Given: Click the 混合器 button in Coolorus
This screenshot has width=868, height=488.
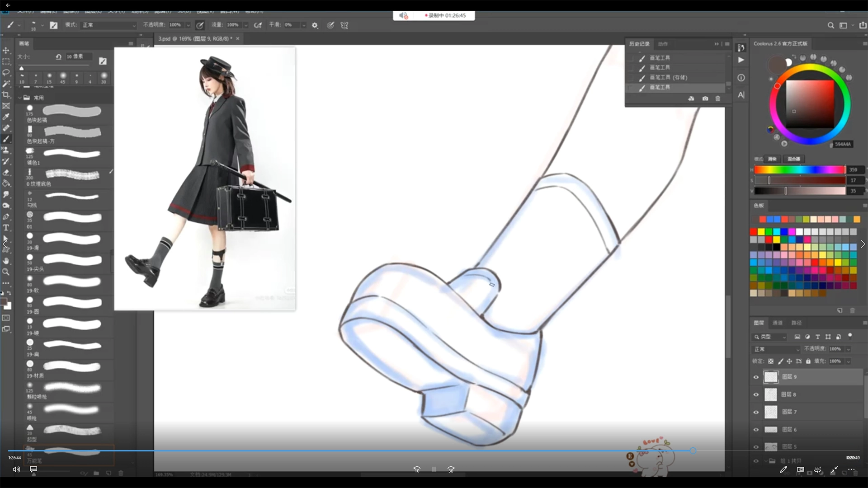Looking at the screenshot, I should click(793, 159).
